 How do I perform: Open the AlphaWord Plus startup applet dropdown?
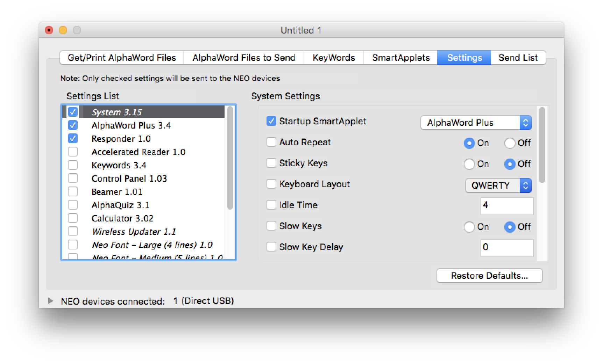476,123
